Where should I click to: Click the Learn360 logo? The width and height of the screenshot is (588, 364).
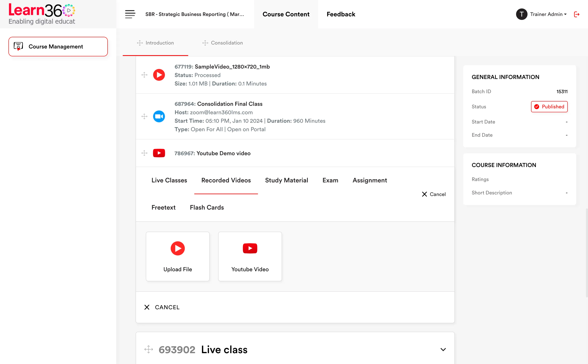click(x=42, y=14)
